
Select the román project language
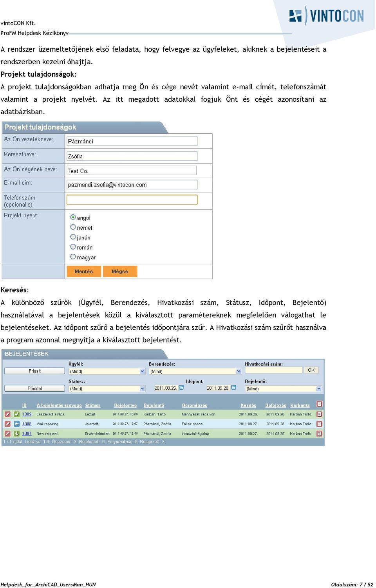tap(73, 247)
